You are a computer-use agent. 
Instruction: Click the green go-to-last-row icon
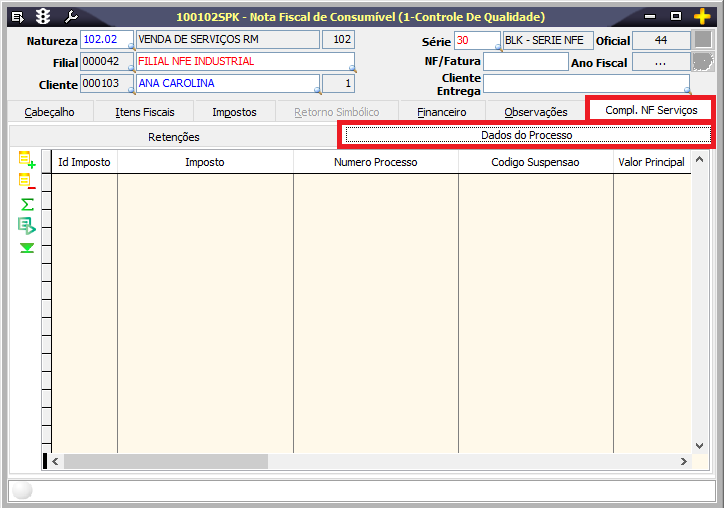coord(27,248)
